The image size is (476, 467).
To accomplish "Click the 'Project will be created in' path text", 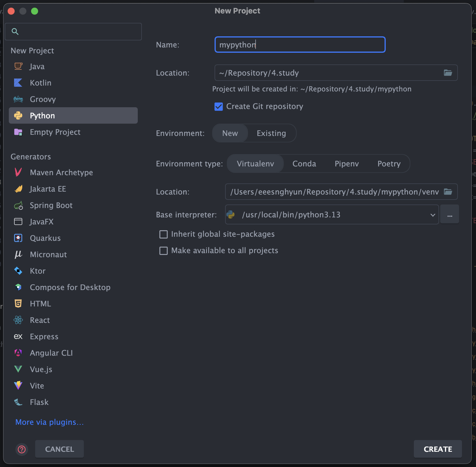I will [312, 89].
